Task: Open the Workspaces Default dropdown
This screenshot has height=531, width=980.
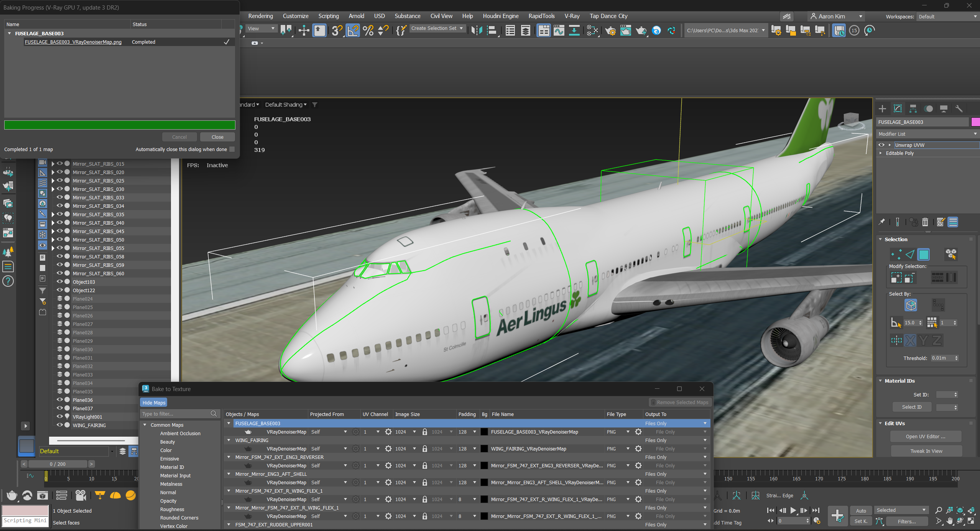Action: click(947, 16)
